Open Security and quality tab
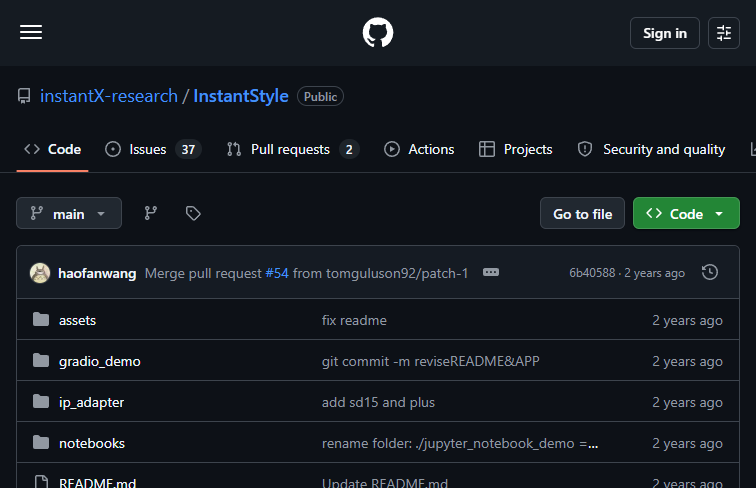The width and height of the screenshot is (756, 488). click(x=651, y=149)
